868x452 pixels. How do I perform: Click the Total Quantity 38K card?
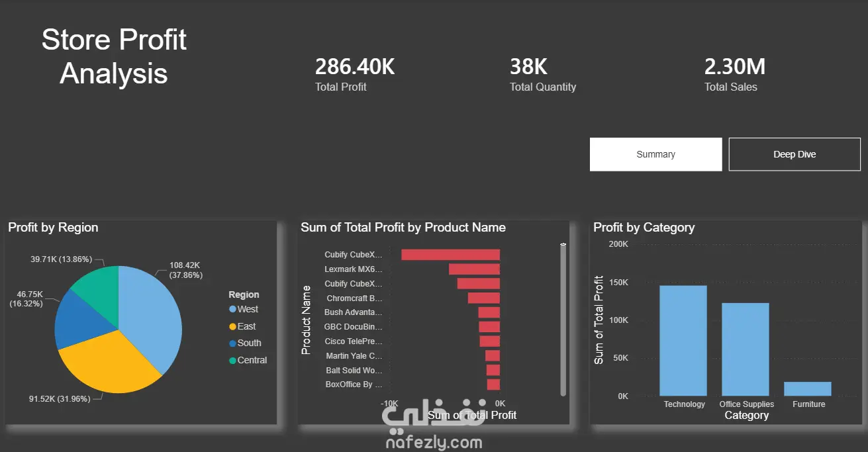coord(543,75)
